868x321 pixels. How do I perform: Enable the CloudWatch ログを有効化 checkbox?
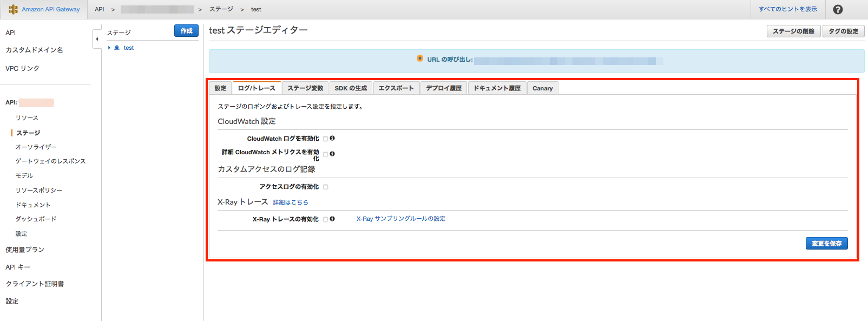pos(326,139)
